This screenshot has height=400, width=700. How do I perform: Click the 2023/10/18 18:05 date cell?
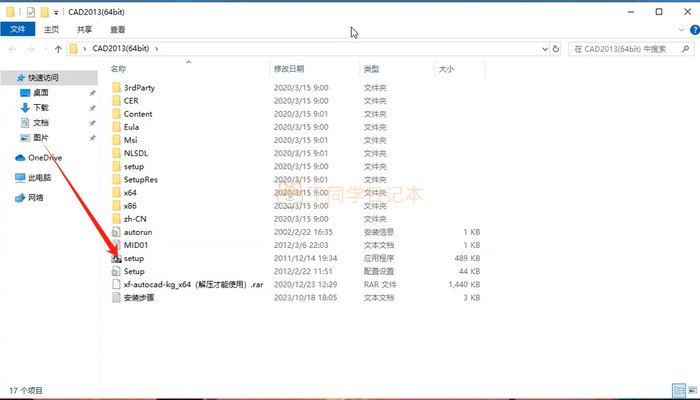305,297
